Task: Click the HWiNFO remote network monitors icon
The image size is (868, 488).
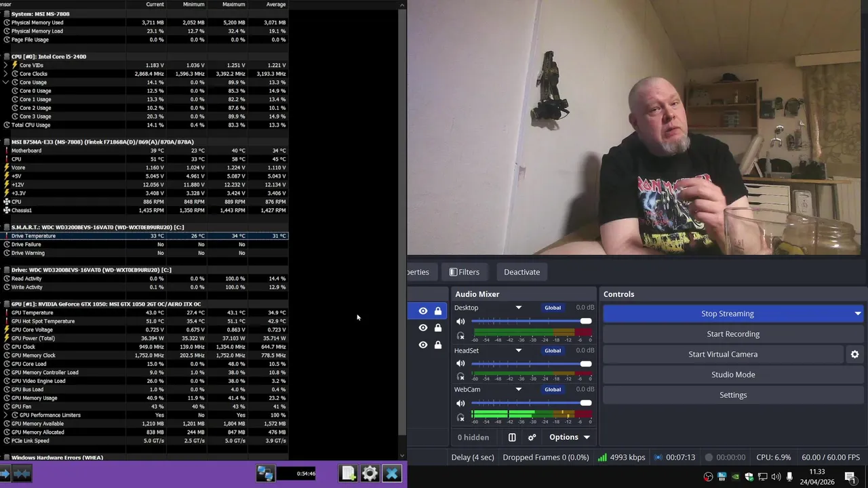Action: [x=265, y=473]
